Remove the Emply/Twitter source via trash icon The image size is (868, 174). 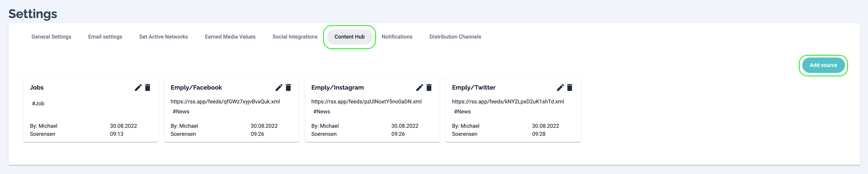click(570, 87)
